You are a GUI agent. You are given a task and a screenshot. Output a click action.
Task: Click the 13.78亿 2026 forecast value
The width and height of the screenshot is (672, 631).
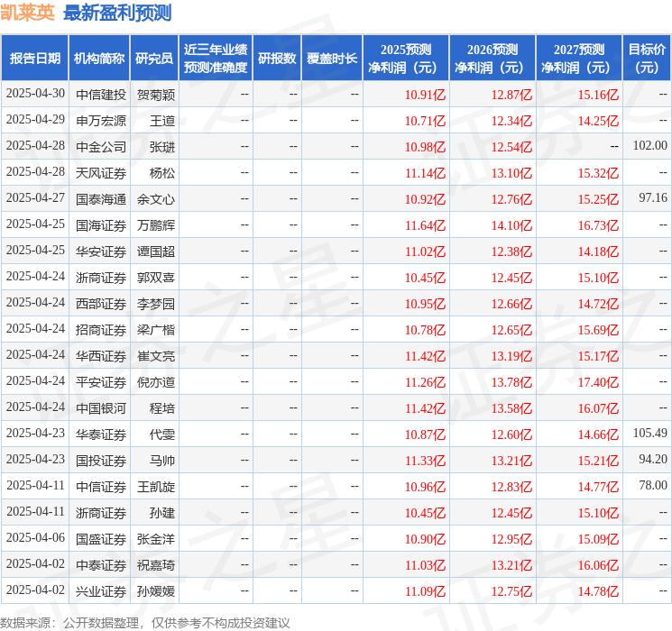[x=511, y=382]
